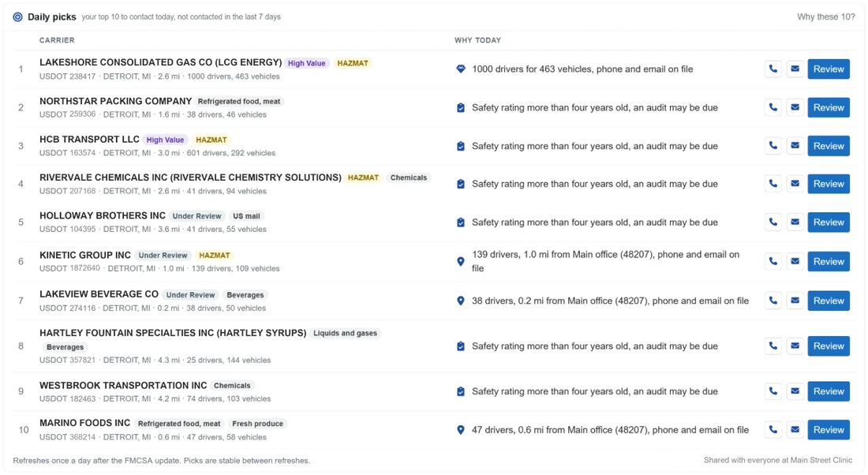Viewport: 868px width, 475px height.
Task: Click Chemicals tag on Rivervale Chemicals
Action: (x=409, y=178)
